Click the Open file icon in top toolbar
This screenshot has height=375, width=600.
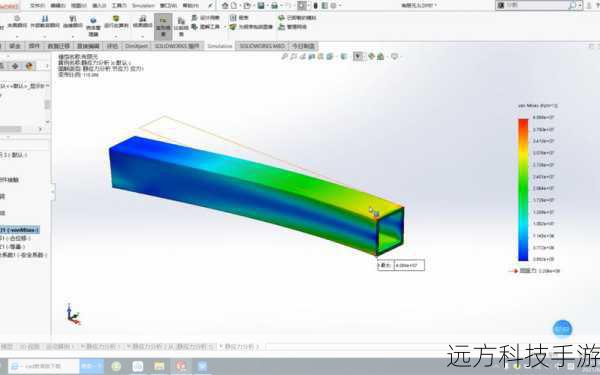pos(247,5)
